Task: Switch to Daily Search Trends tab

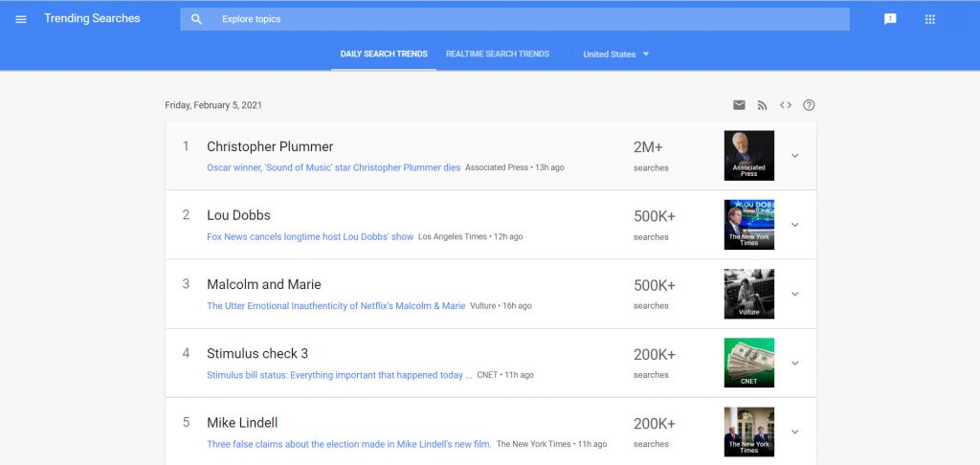Action: click(x=384, y=55)
